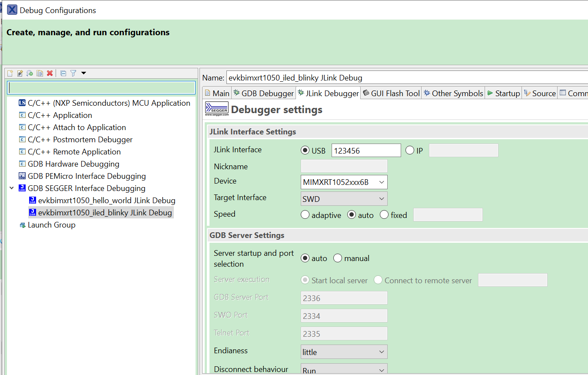Click the icon beside C/C++ Remote Application

[x=22, y=152]
